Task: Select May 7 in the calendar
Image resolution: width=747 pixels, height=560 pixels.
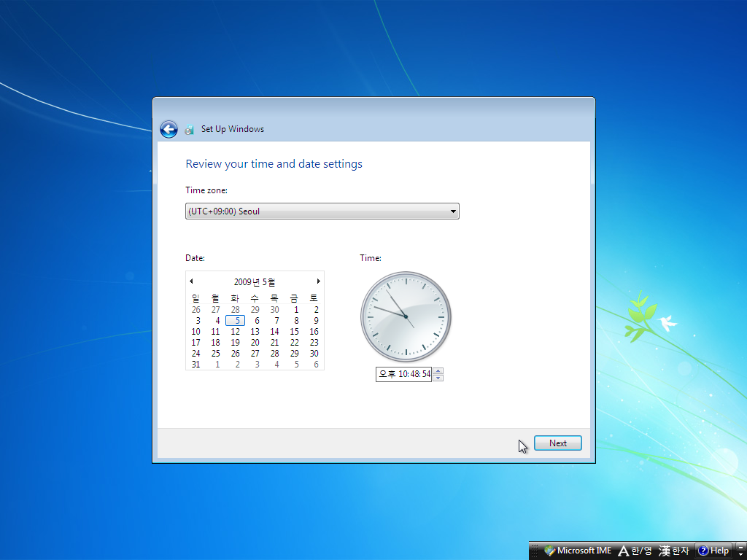Action: click(276, 321)
